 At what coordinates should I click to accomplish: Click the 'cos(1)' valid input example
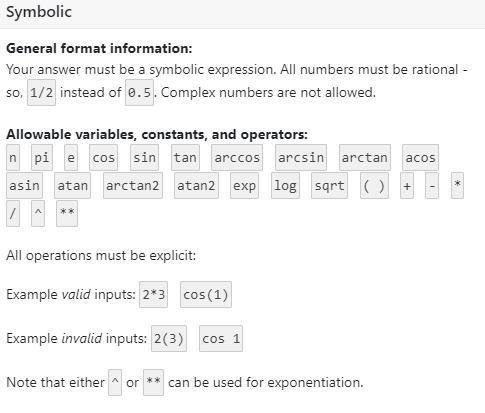click(206, 294)
